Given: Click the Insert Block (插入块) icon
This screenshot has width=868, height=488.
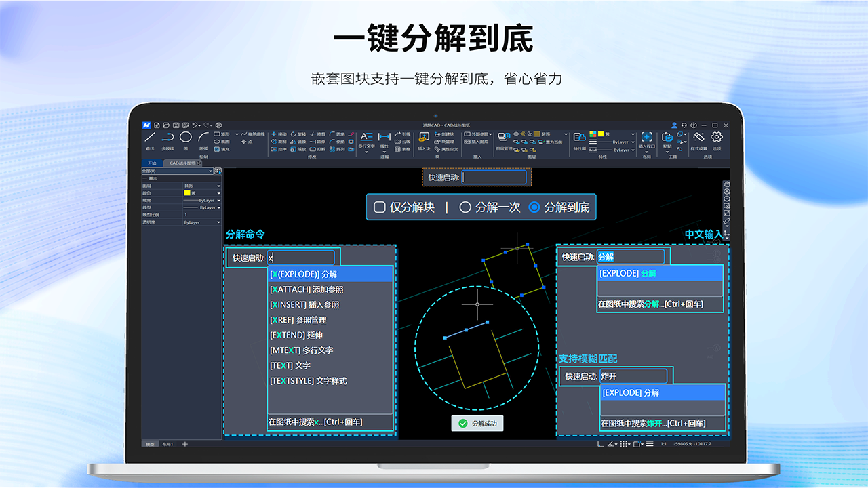Looking at the screenshot, I should (x=423, y=136).
